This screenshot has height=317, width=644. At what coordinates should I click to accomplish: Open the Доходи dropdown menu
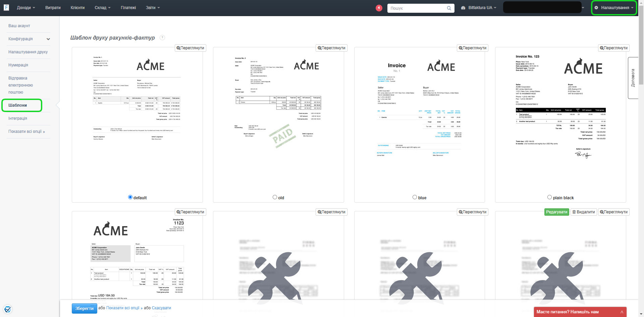(x=26, y=8)
